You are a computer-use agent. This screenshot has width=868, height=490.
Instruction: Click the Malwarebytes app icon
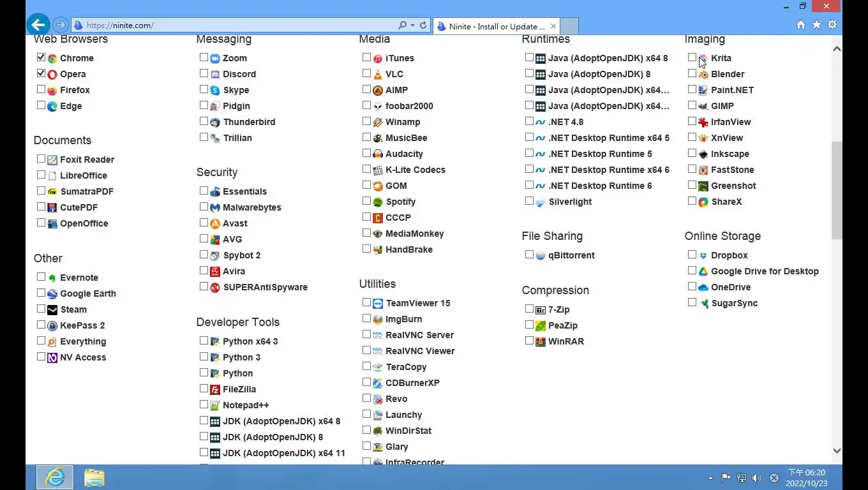[215, 207]
